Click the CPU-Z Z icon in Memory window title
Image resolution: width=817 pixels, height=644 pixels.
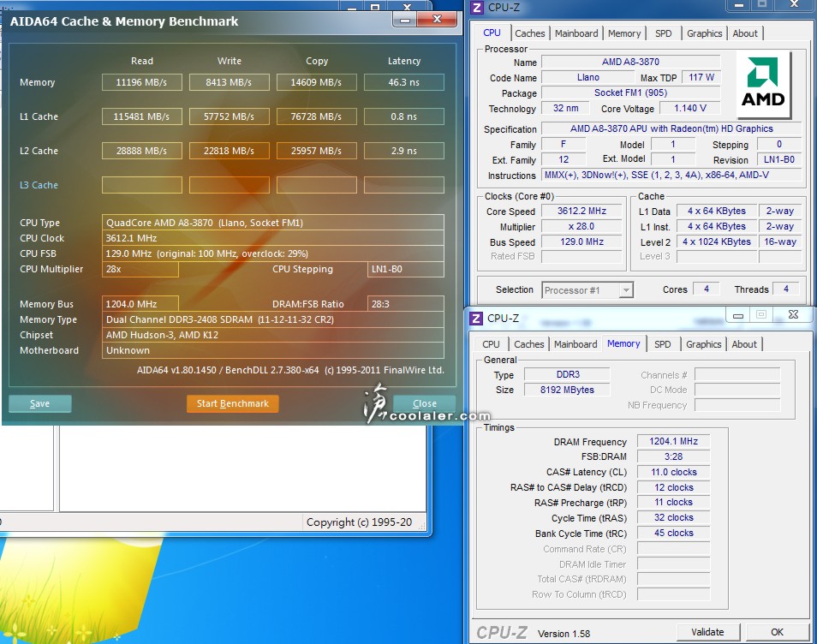pos(476,318)
